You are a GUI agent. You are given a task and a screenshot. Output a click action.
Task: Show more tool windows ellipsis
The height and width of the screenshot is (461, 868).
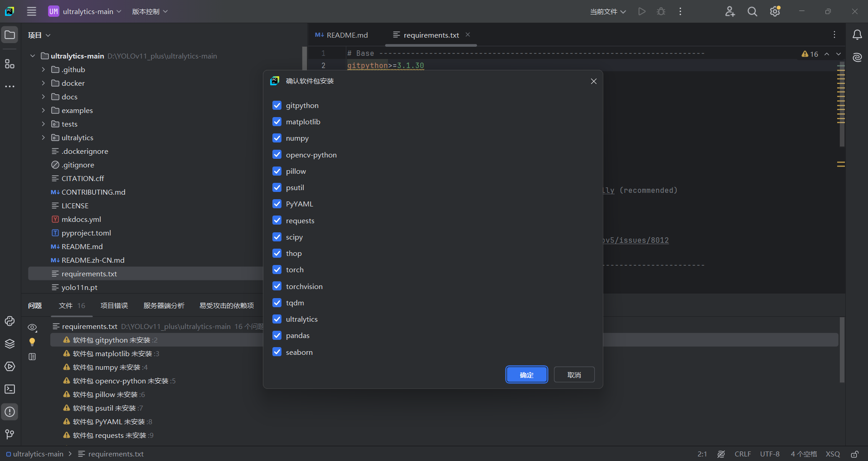coord(10,86)
